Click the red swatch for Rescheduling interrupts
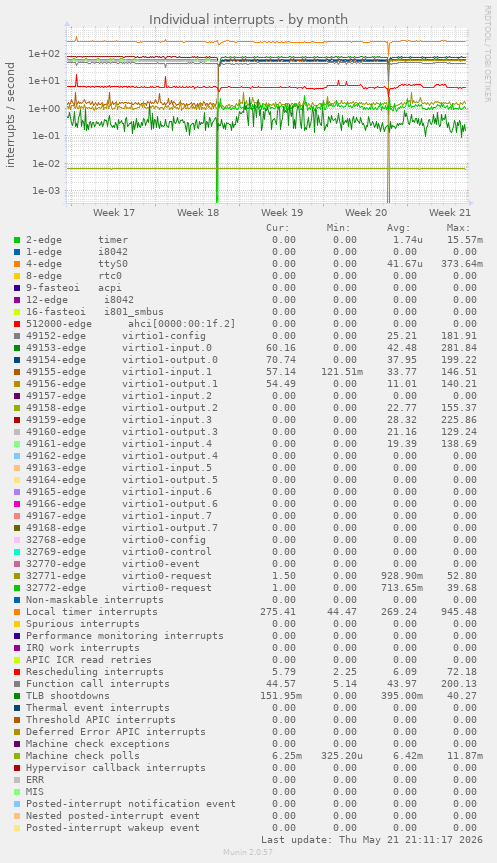Image resolution: width=497 pixels, height=863 pixels. click(17, 672)
